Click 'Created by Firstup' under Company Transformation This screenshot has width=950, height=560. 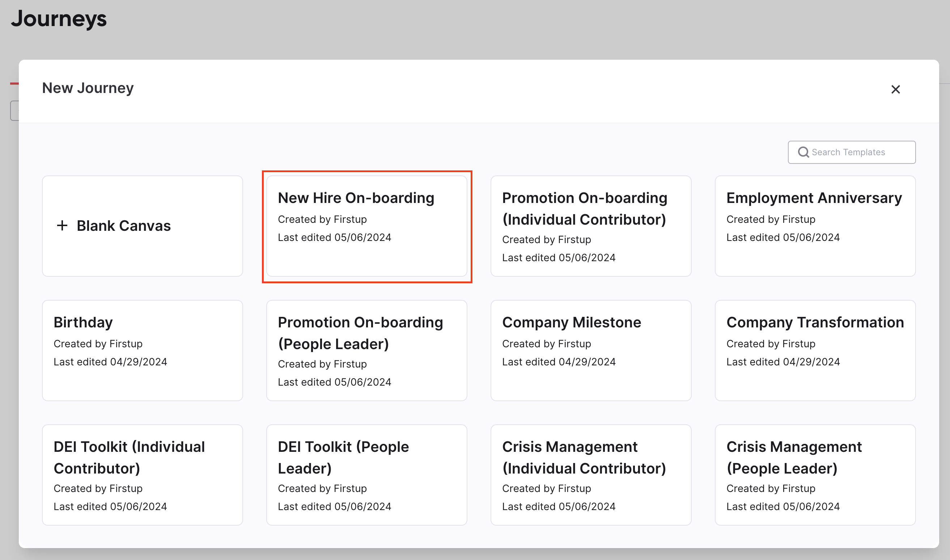771,343
